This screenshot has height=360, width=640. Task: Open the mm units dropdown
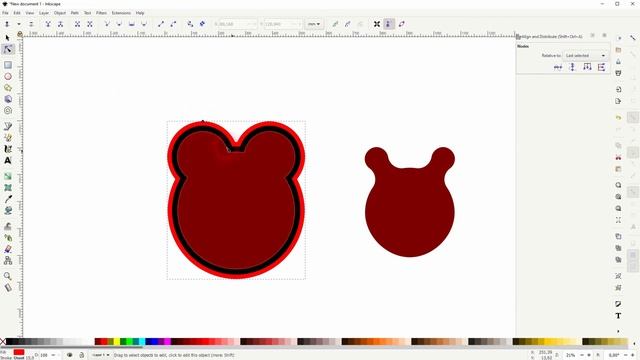314,24
